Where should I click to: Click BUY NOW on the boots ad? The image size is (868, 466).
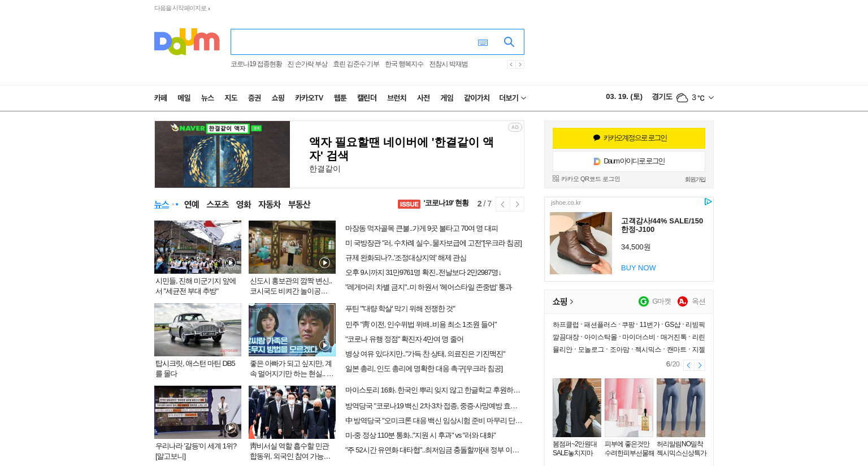click(x=639, y=268)
